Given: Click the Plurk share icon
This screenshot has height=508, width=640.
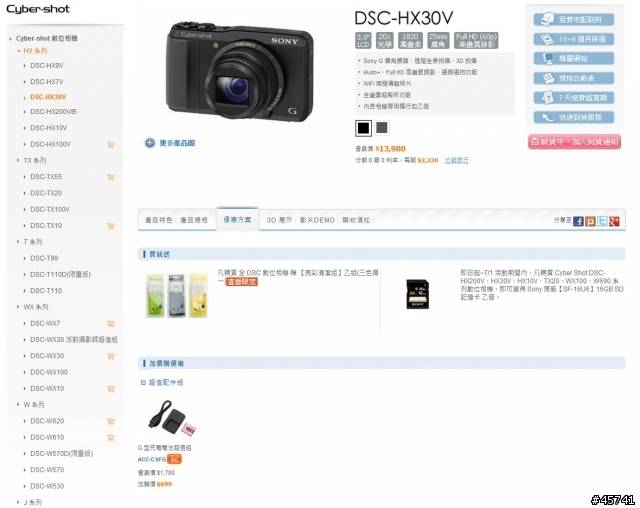Looking at the screenshot, I should pos(590,221).
